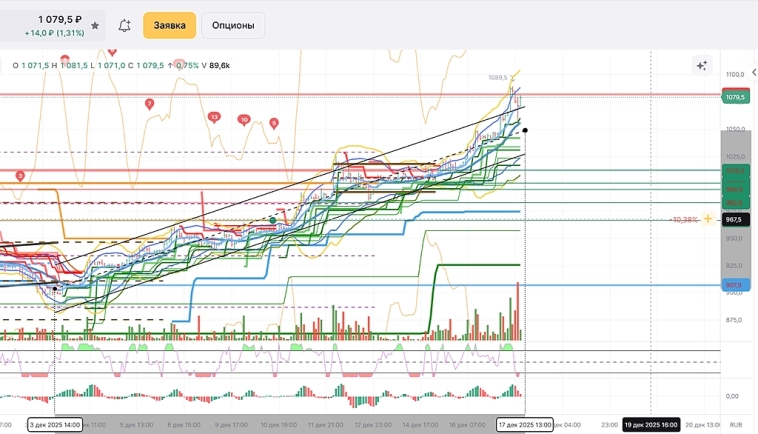Image resolution: width=758 pixels, height=434 pixels.
Task: Click the 1 079,5 ₽ price header
Action: pos(60,19)
